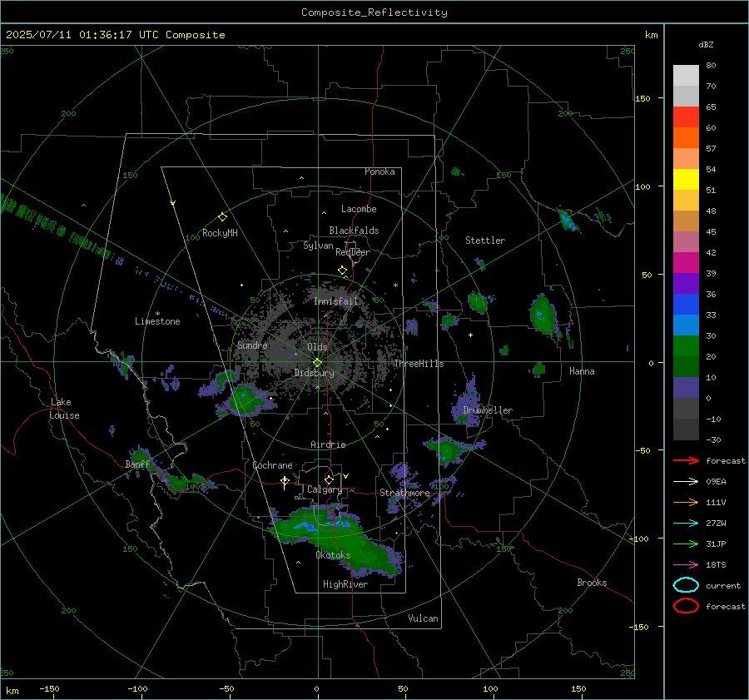Screen dimensions: 749x700
Task: Click the cyan 27ZW arrow legend icon
Action: pos(686,524)
